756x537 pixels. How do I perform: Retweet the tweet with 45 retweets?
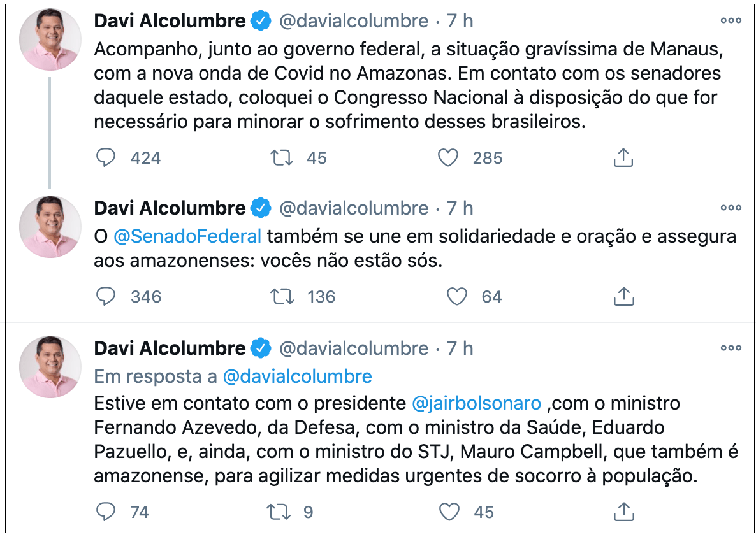(x=282, y=157)
